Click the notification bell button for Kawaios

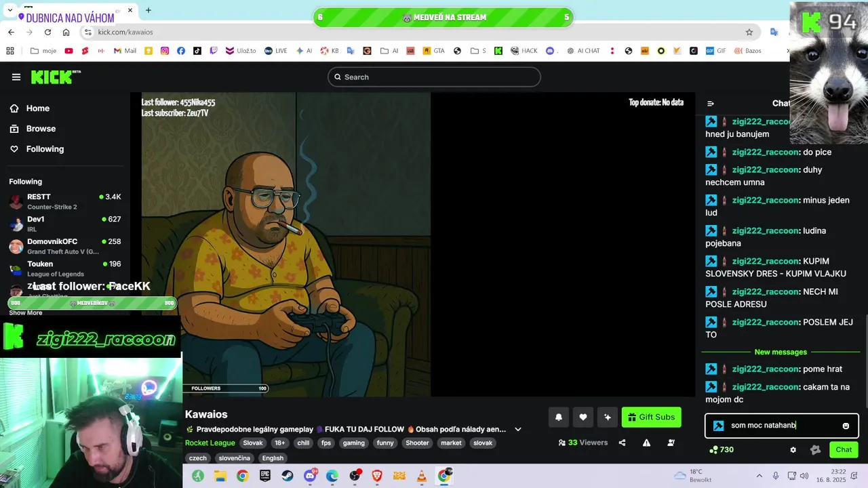(559, 417)
